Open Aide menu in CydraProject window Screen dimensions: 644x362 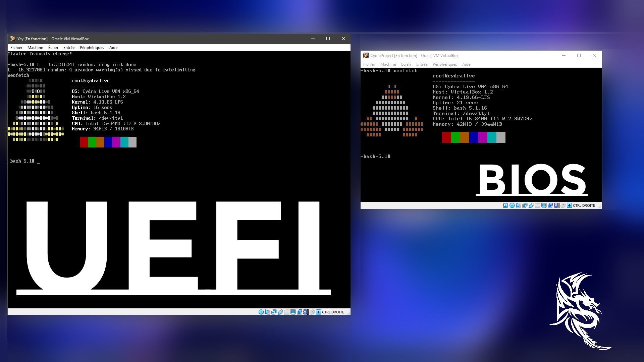coord(466,64)
